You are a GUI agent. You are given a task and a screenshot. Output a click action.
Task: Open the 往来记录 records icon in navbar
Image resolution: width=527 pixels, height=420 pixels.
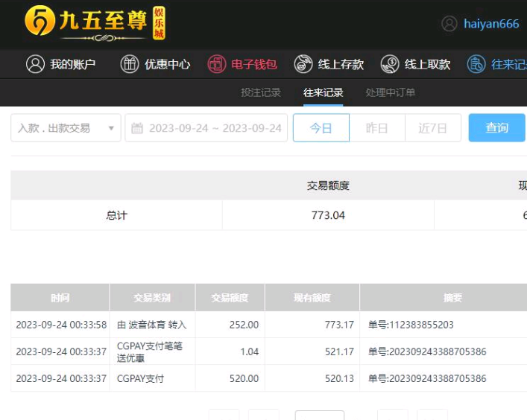tap(476, 64)
